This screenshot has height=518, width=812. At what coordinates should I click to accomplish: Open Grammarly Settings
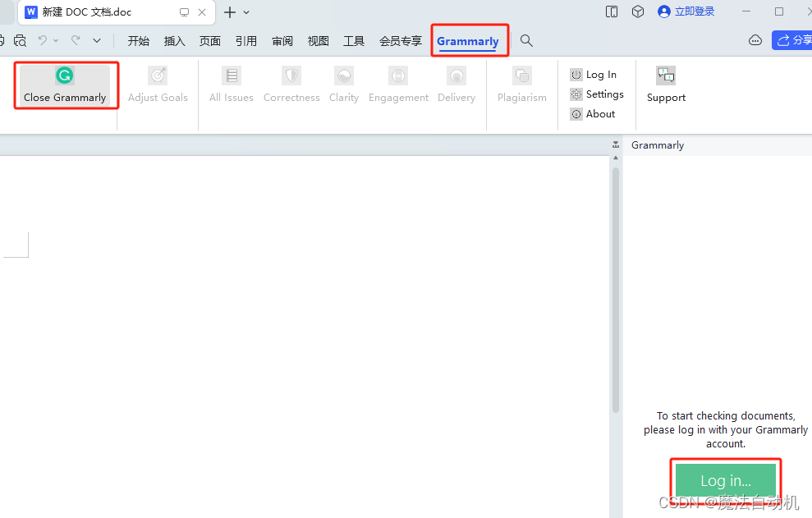(x=597, y=94)
